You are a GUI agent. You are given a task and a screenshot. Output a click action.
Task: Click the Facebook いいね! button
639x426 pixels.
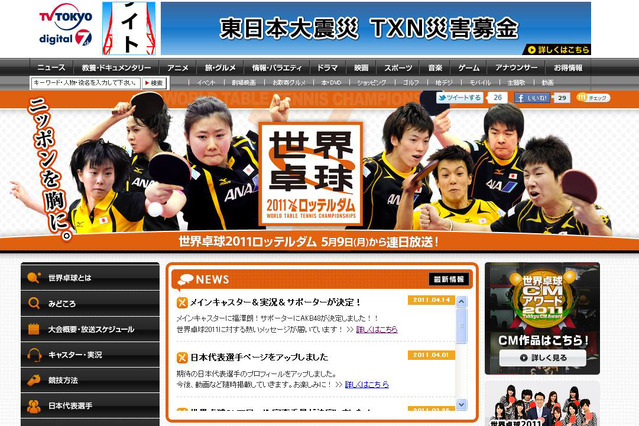click(x=532, y=98)
